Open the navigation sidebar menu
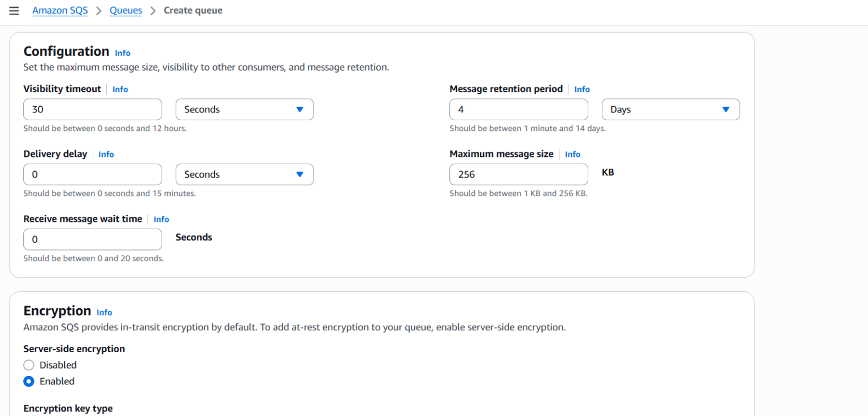 click(x=14, y=10)
